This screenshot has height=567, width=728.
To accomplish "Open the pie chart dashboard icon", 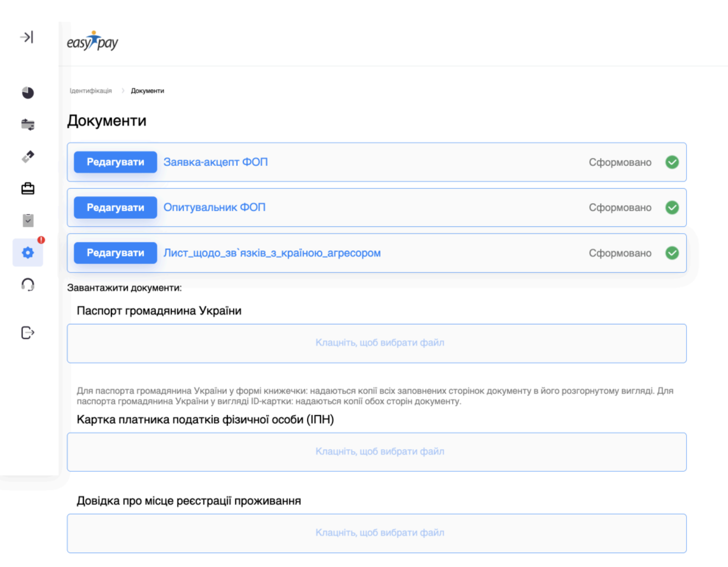I will coord(28,93).
